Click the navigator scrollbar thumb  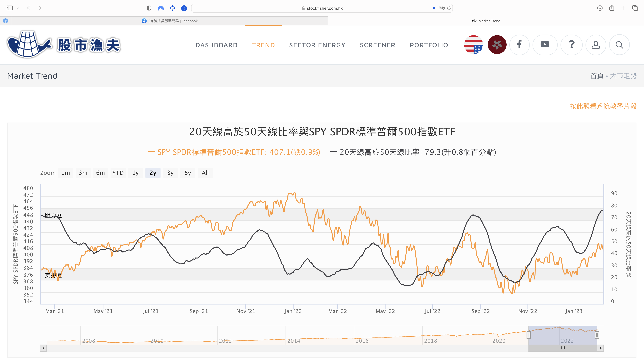(x=563, y=348)
